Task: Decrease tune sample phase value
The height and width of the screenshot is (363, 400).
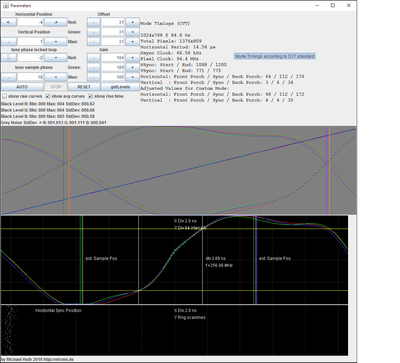Action: click(9, 77)
